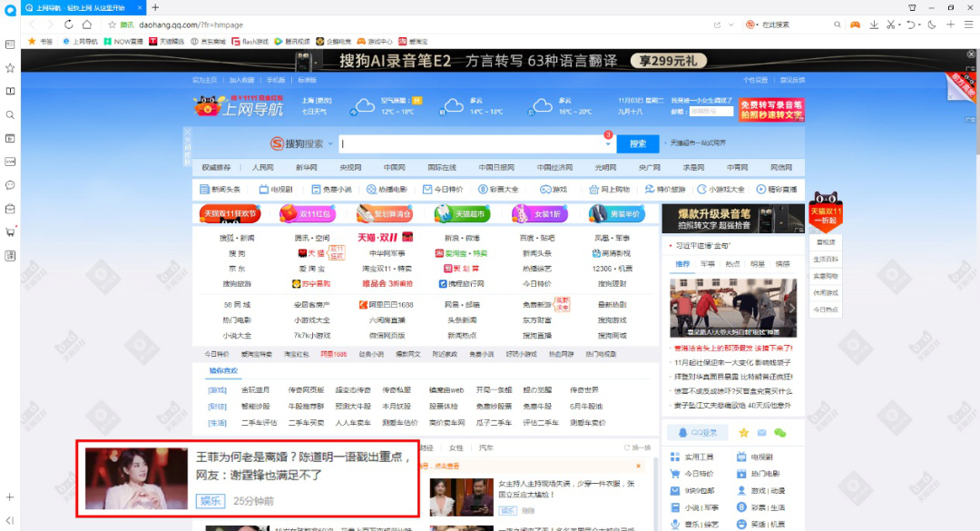Switch to the 推荐 news tab

[682, 264]
